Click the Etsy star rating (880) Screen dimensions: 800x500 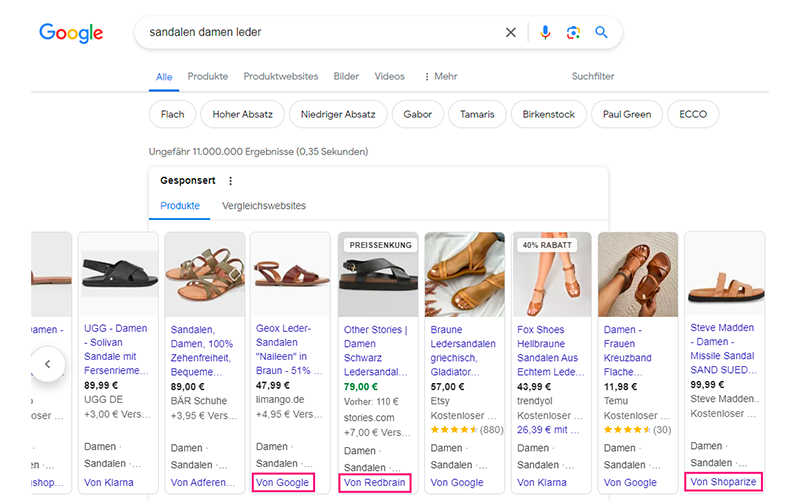point(467,430)
